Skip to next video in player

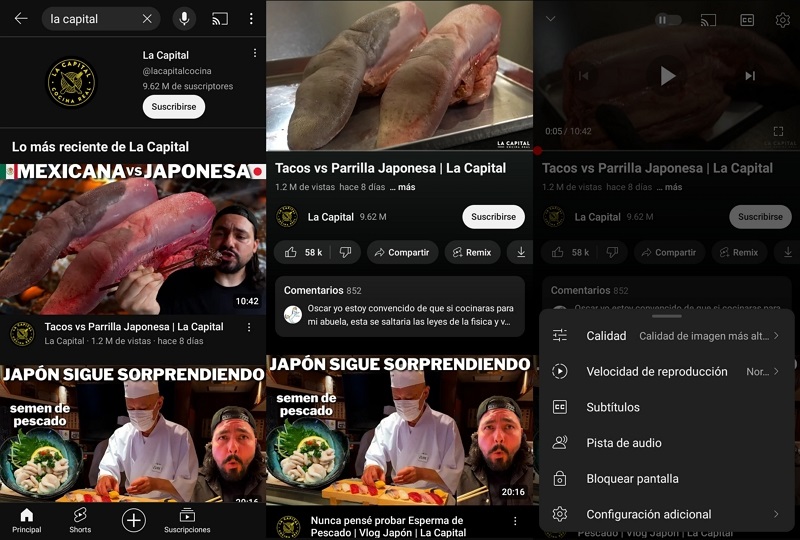[750, 76]
